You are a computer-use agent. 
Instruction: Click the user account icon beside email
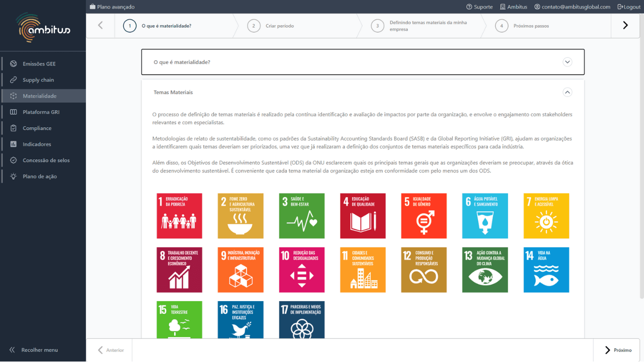coord(537,7)
